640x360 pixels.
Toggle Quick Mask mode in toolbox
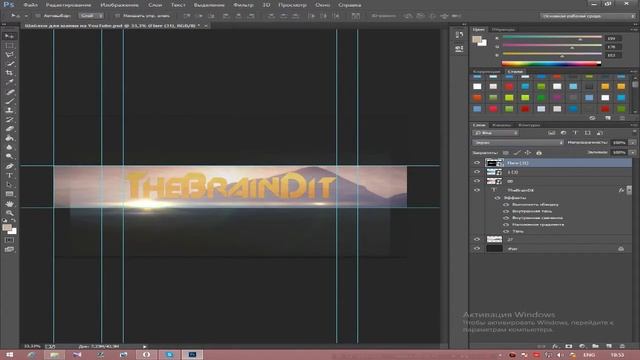coord(9,240)
